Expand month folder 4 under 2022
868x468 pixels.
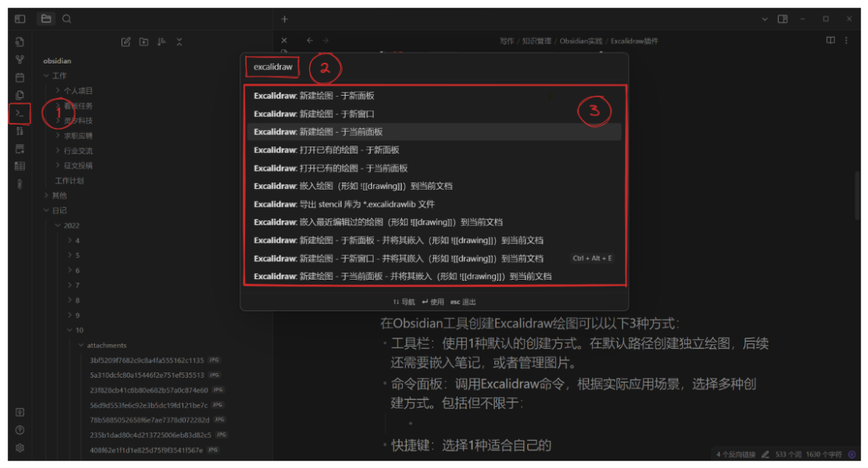point(70,240)
